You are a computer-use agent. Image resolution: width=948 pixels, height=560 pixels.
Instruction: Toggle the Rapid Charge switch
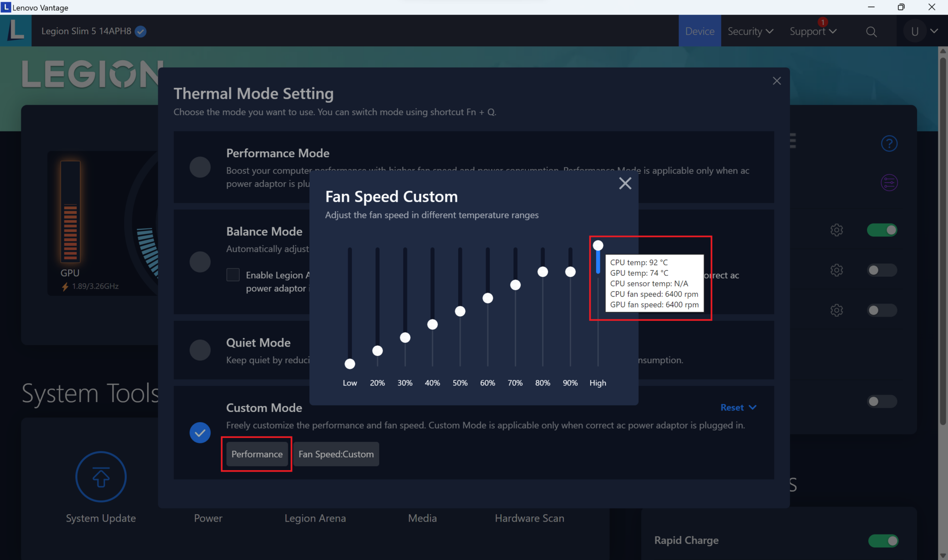883,541
